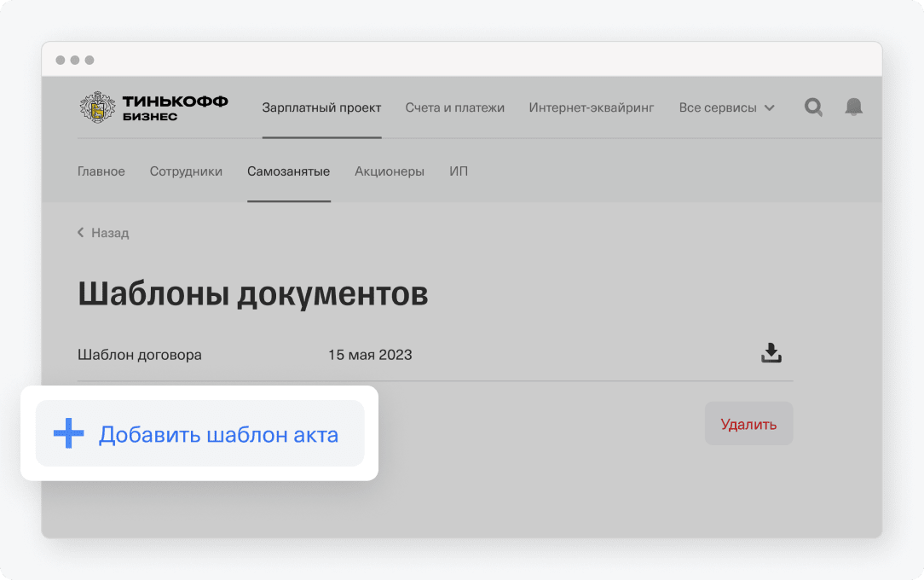
Task: Open search via the magnifier icon
Action: pos(814,107)
